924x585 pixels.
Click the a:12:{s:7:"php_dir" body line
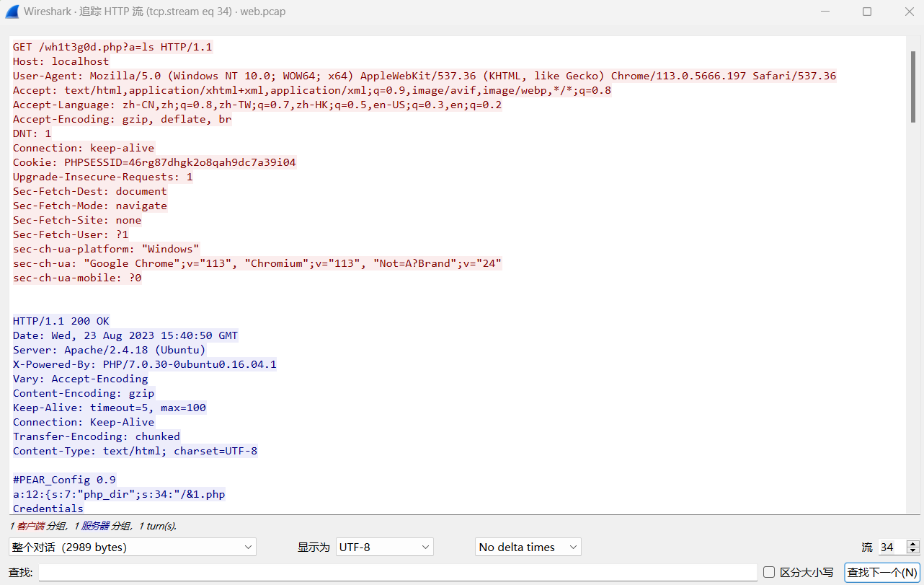(x=119, y=494)
